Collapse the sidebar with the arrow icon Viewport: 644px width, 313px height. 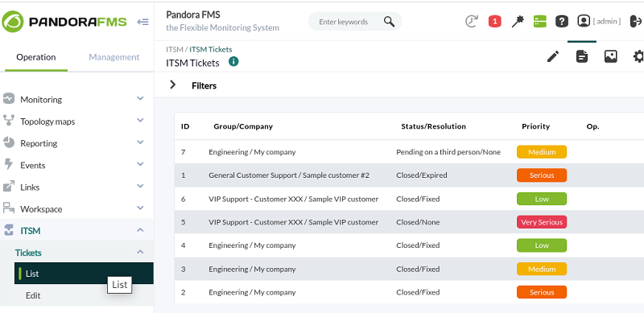[142, 22]
